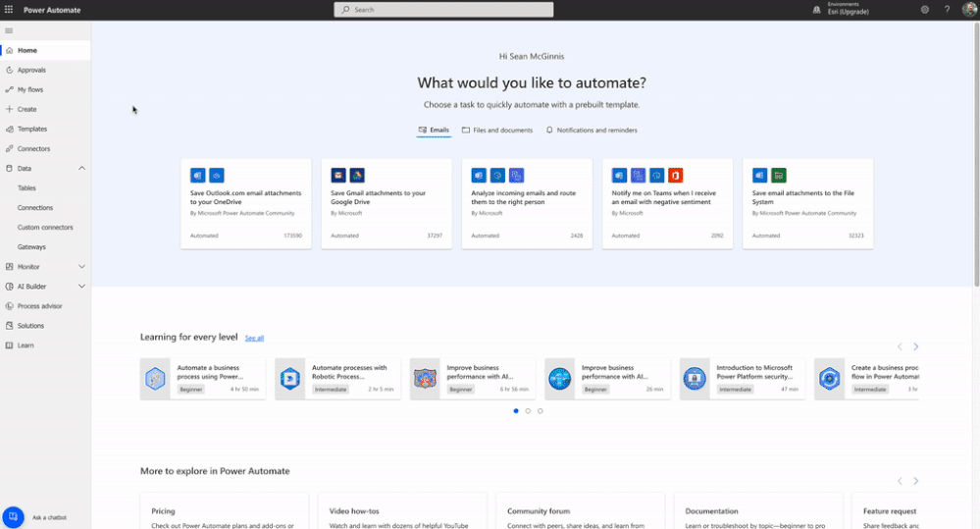Select the second carousel page dot
Screen dimensions: 980x529
click(x=528, y=411)
